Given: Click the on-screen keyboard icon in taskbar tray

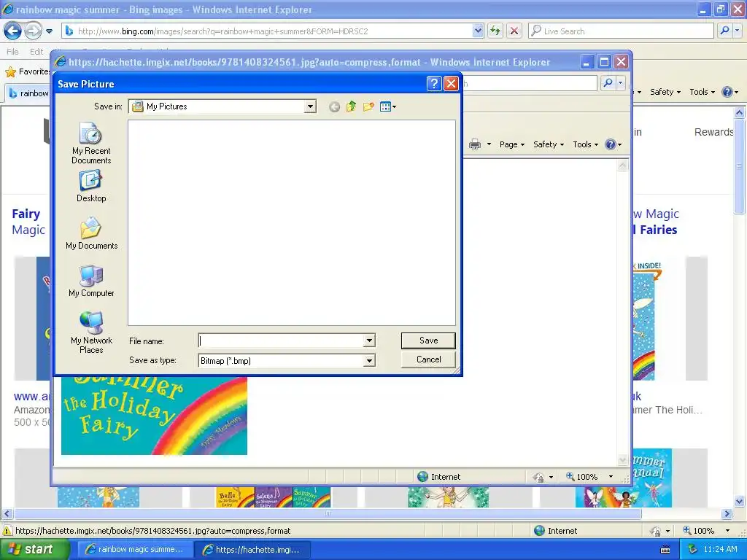Looking at the screenshot, I should pyautogui.click(x=665, y=550).
